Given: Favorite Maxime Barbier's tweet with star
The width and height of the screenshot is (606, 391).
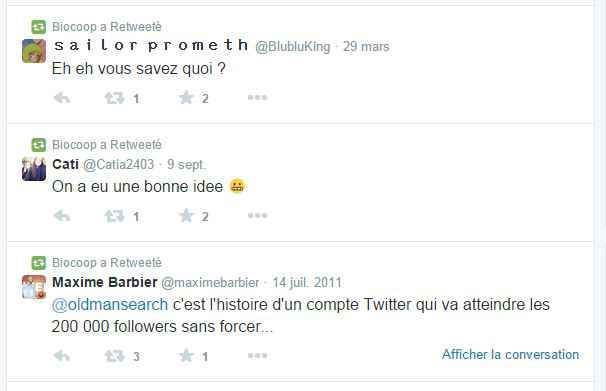Looking at the screenshot, I should coord(186,355).
